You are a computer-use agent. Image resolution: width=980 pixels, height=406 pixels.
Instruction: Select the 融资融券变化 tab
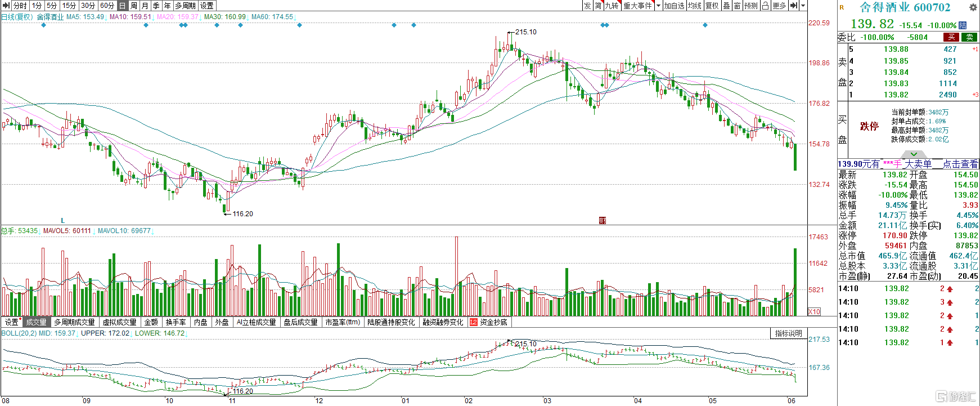point(443,322)
